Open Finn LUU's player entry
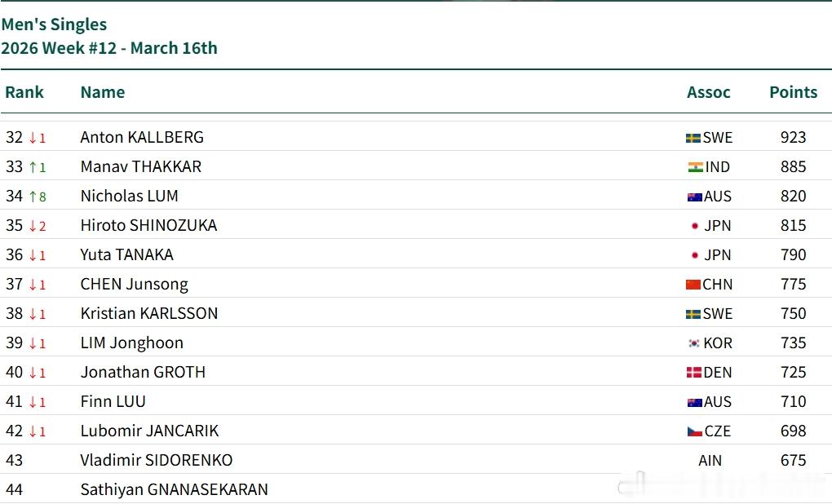This screenshot has width=832, height=504. pos(113,401)
